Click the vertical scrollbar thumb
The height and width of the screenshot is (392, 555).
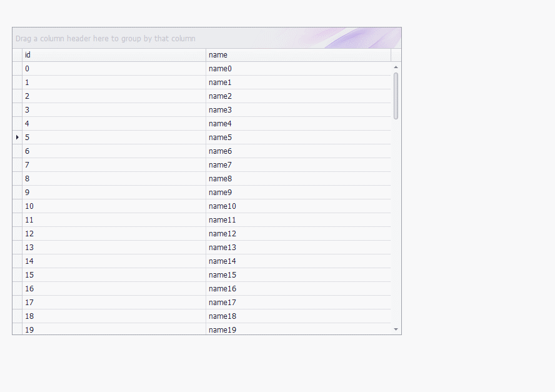click(x=396, y=96)
